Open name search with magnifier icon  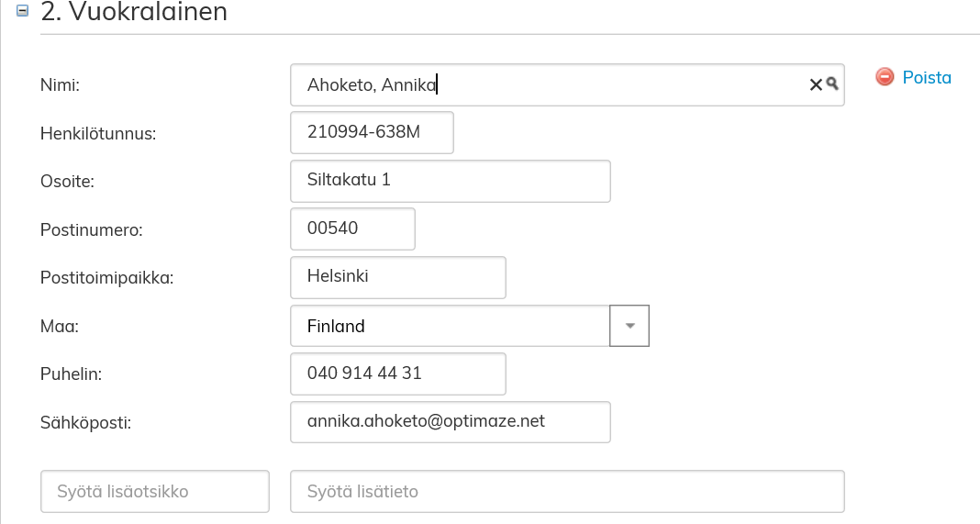[832, 84]
